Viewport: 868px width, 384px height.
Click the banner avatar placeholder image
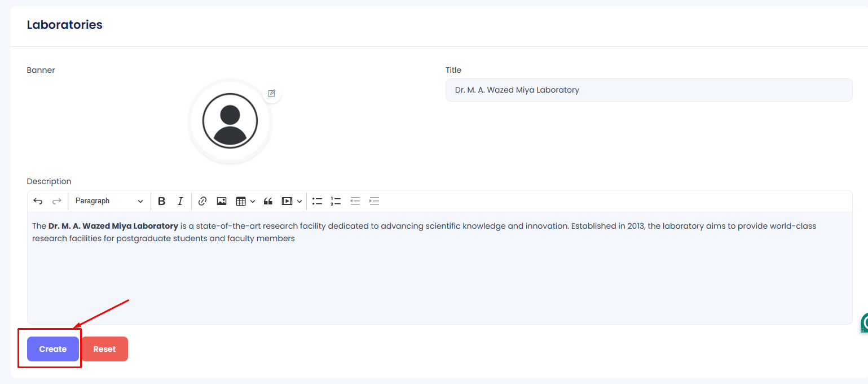[230, 121]
